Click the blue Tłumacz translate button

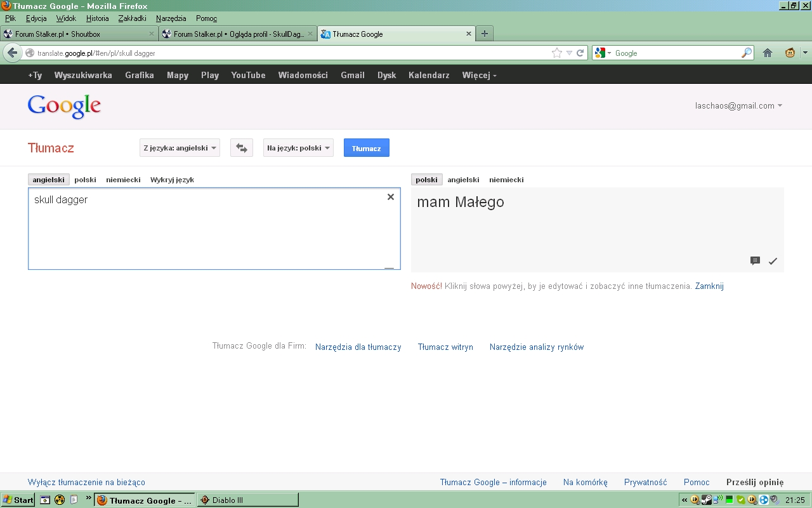(367, 148)
